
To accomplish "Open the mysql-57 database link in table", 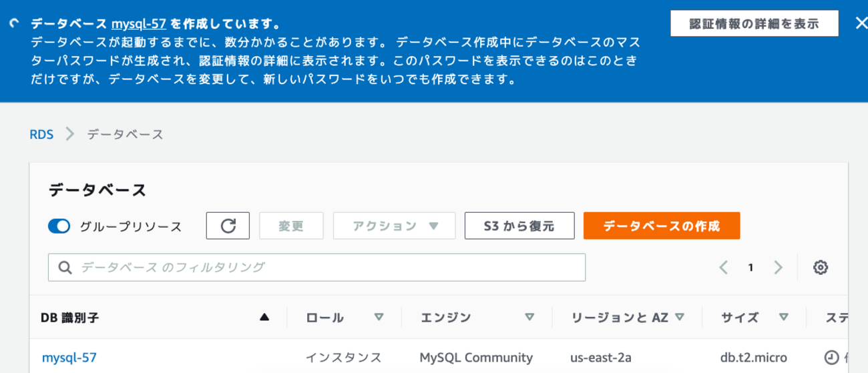I will (x=69, y=358).
